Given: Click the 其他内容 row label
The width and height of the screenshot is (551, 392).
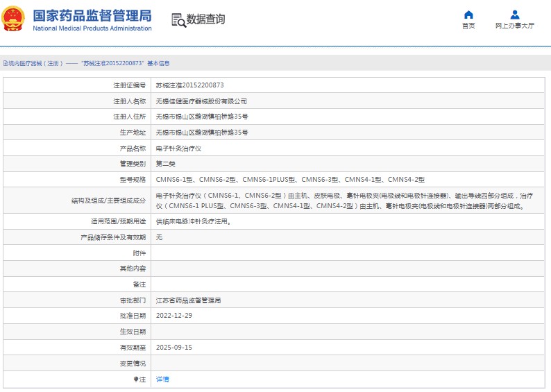Looking at the screenshot, I should coord(133,269).
